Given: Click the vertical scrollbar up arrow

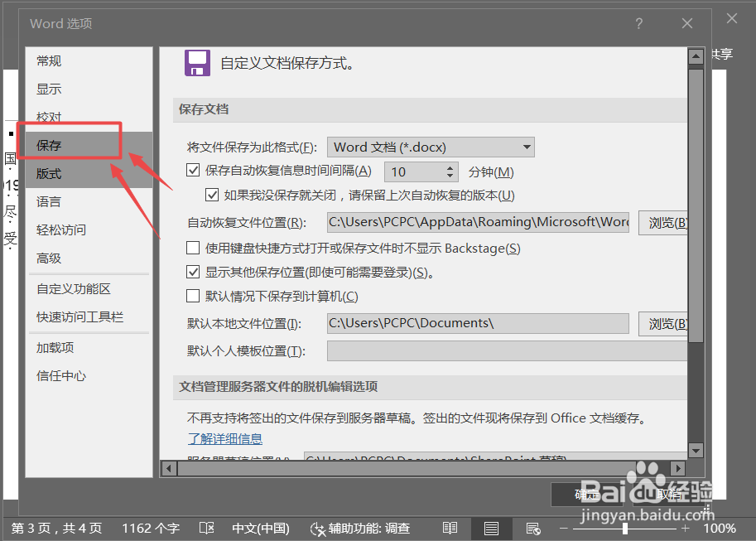Looking at the screenshot, I should 696,57.
